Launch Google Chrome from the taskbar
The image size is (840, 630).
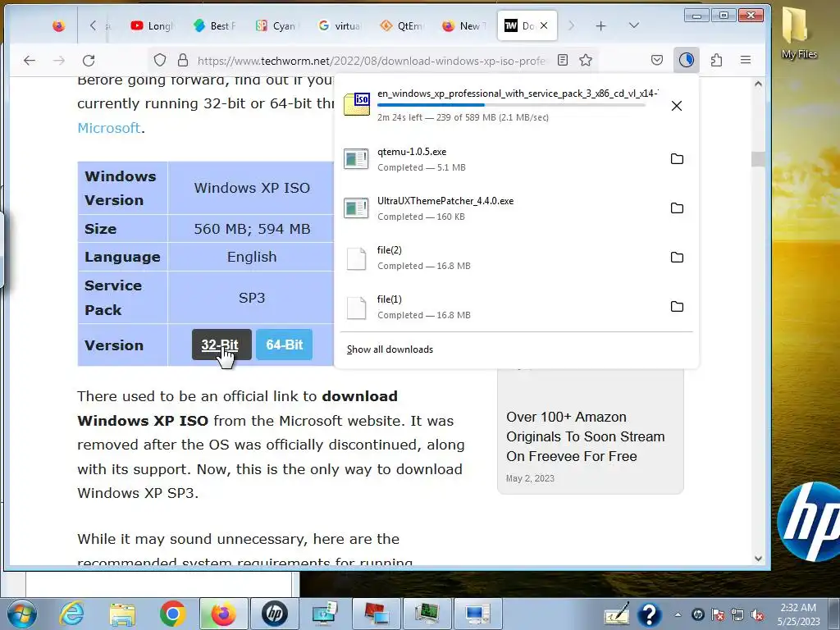coord(172,614)
